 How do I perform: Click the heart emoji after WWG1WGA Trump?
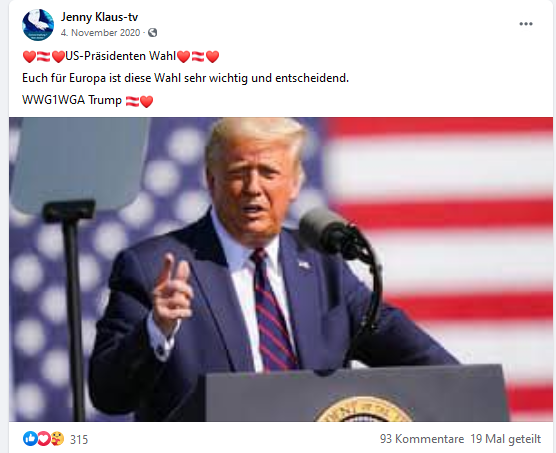click(x=146, y=101)
